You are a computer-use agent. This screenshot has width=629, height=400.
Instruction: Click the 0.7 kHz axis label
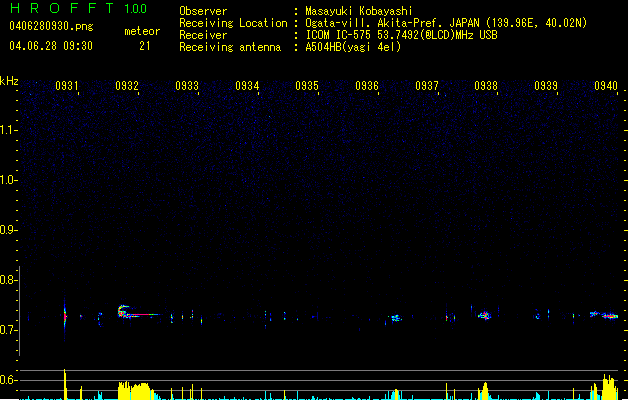[x=8, y=330]
